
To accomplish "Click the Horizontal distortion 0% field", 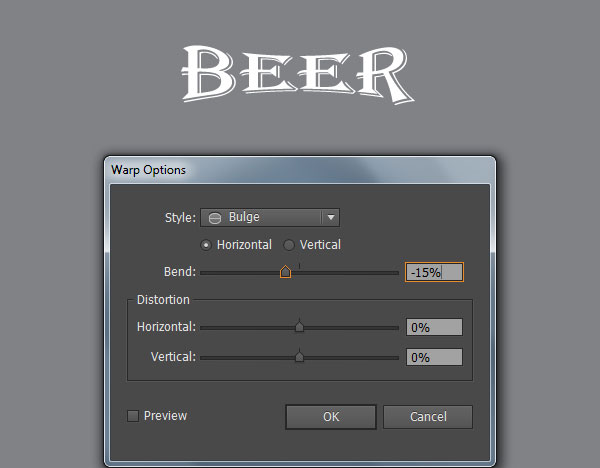I will (434, 327).
